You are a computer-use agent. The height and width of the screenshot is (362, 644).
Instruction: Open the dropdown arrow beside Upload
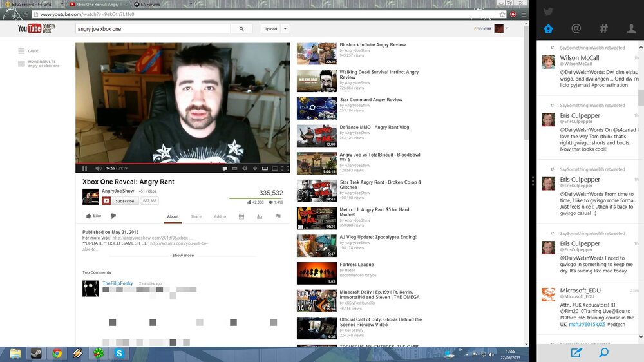(285, 29)
